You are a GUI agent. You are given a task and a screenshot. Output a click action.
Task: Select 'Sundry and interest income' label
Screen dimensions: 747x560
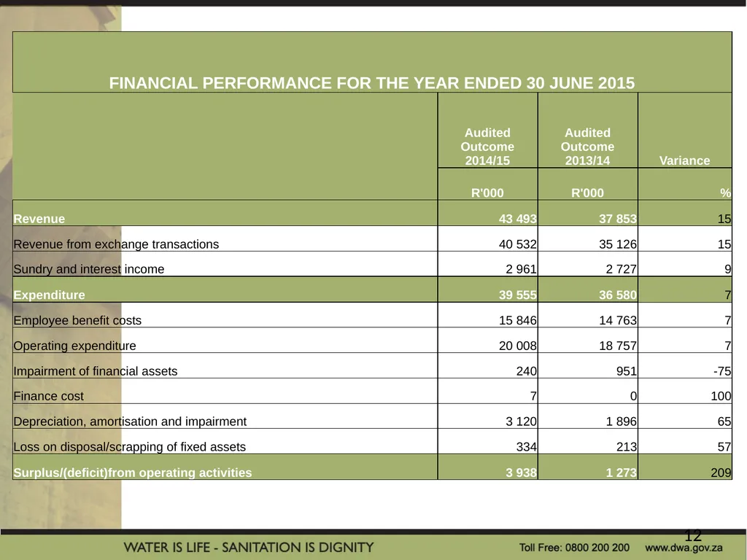click(x=88, y=269)
